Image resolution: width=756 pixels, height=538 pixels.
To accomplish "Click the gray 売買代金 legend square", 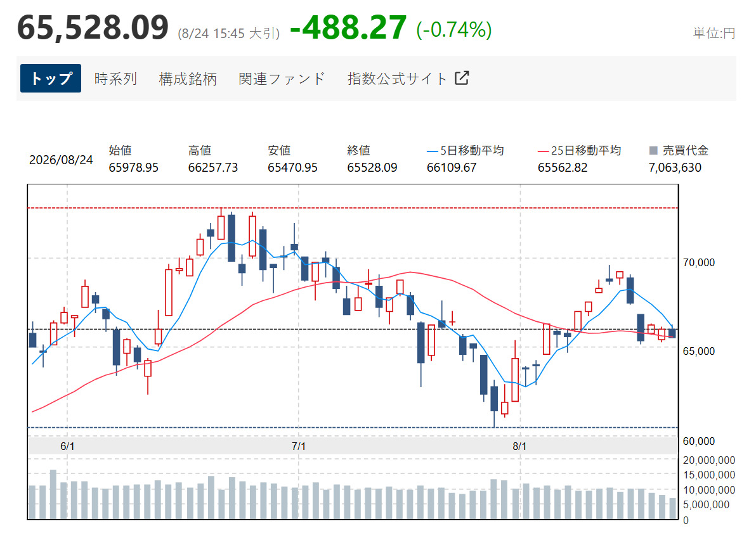I will [653, 150].
